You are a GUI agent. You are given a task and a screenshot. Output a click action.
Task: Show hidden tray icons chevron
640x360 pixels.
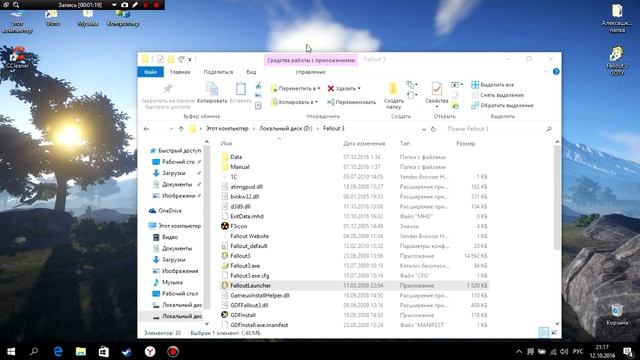coord(519,352)
